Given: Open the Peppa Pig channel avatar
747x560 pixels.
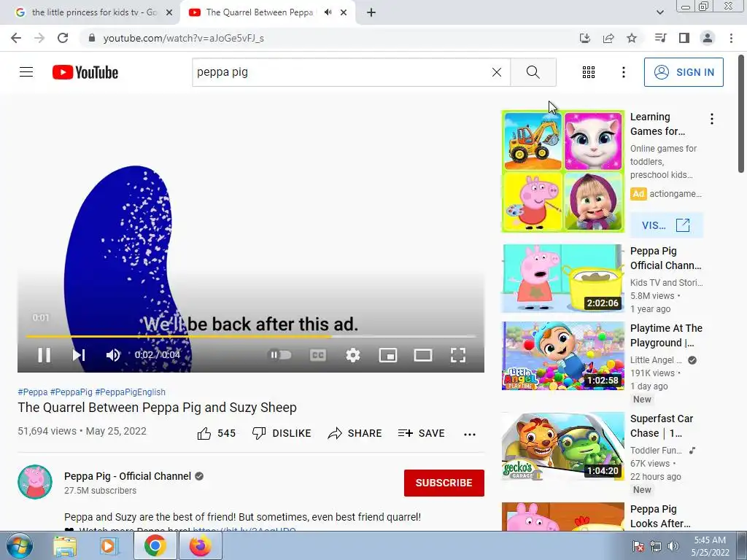Looking at the screenshot, I should pyautogui.click(x=35, y=482).
